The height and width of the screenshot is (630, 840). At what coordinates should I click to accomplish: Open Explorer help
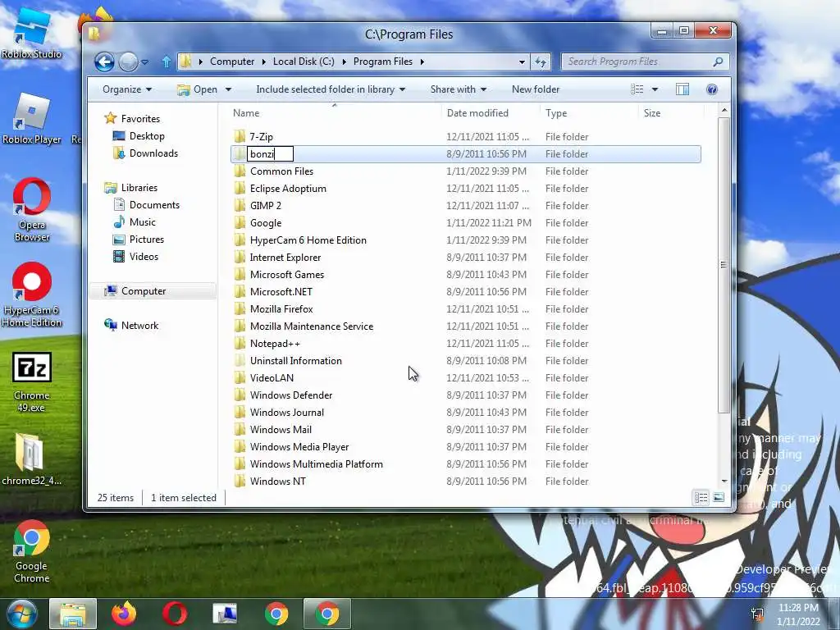(x=711, y=89)
